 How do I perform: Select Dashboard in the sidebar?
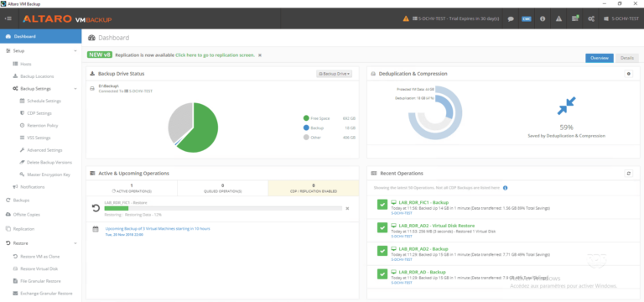[x=40, y=36]
